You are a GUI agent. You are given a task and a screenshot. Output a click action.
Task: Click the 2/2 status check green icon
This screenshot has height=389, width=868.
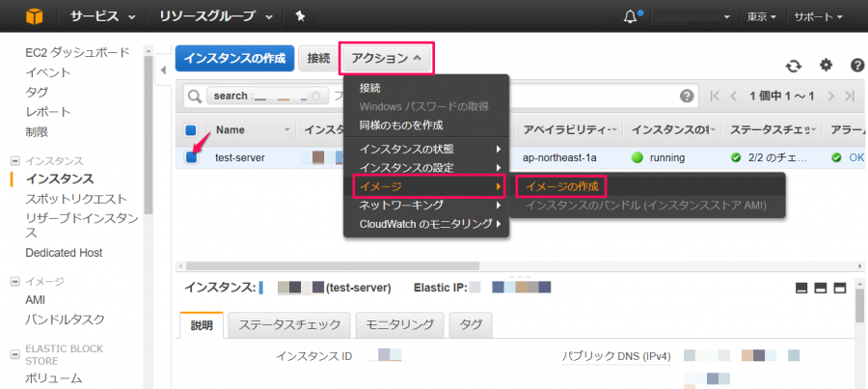736,158
